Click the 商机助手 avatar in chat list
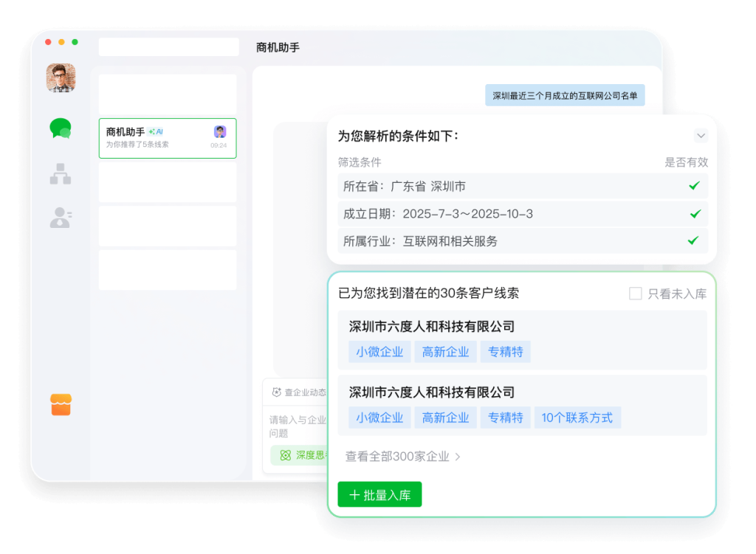 click(220, 132)
